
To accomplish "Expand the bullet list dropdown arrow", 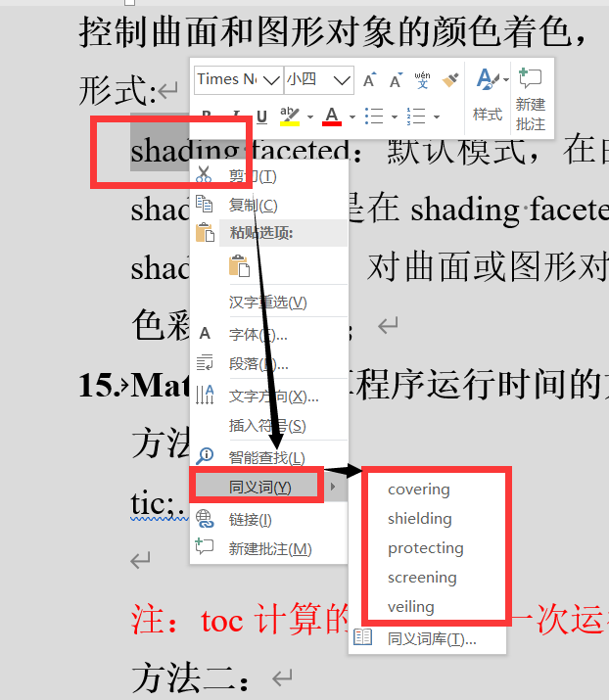I will (x=395, y=117).
